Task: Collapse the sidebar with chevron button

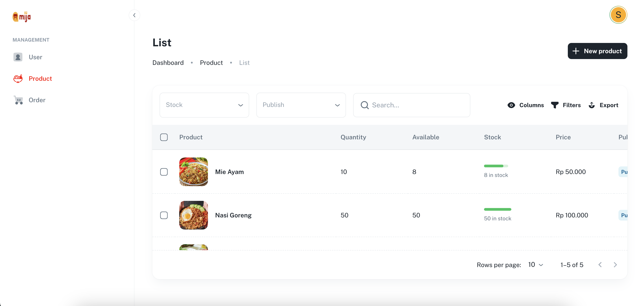Action: click(134, 15)
